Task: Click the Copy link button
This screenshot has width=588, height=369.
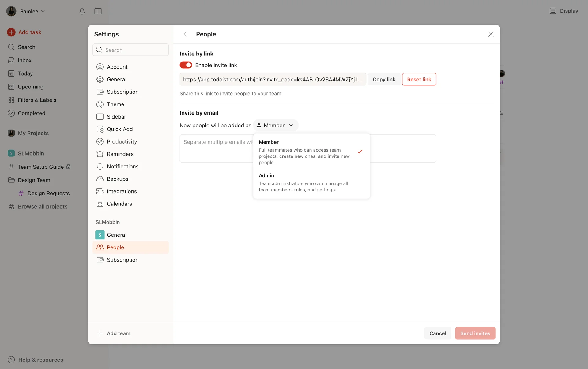Action: tap(384, 79)
